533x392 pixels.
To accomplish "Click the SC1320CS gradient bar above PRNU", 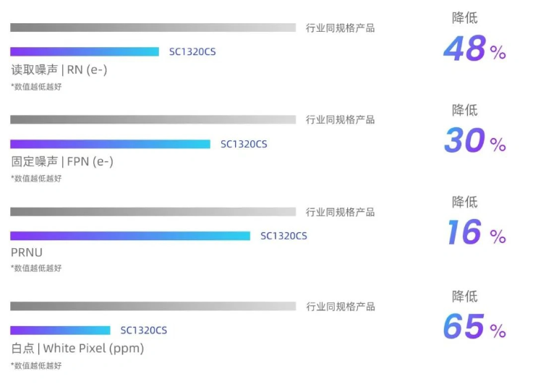I will pyautogui.click(x=130, y=236).
